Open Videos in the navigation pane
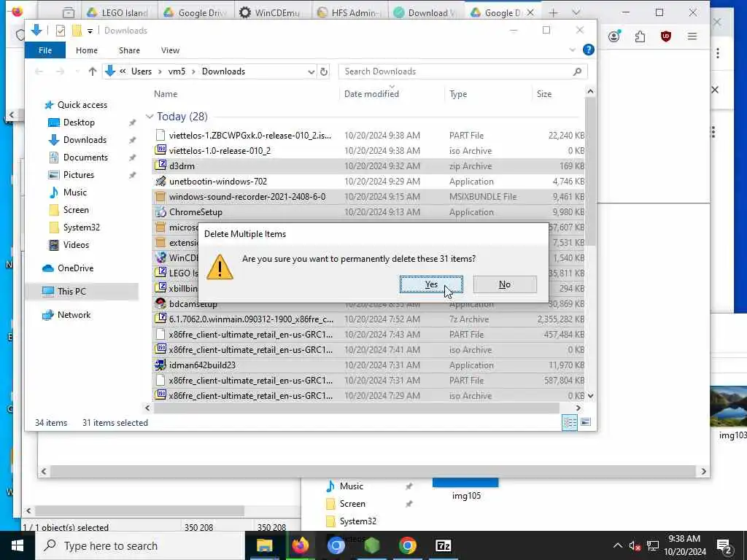 [x=76, y=245]
